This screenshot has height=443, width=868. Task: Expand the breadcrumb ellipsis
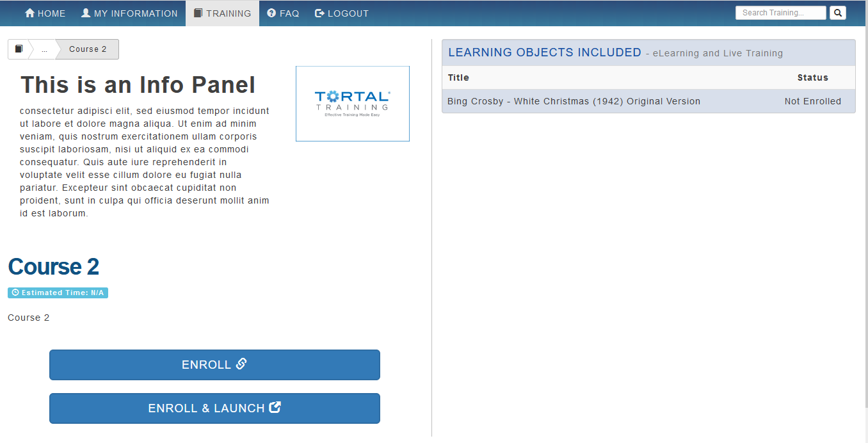point(44,49)
